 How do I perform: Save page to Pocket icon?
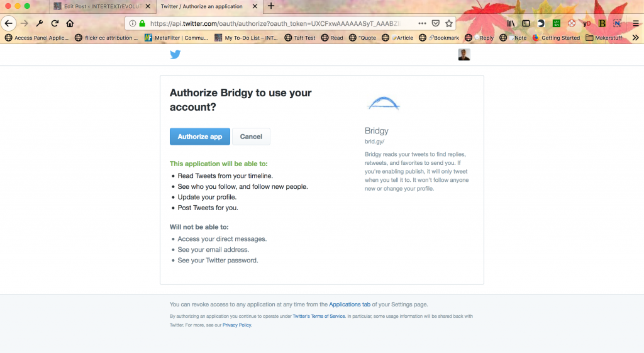tap(436, 23)
